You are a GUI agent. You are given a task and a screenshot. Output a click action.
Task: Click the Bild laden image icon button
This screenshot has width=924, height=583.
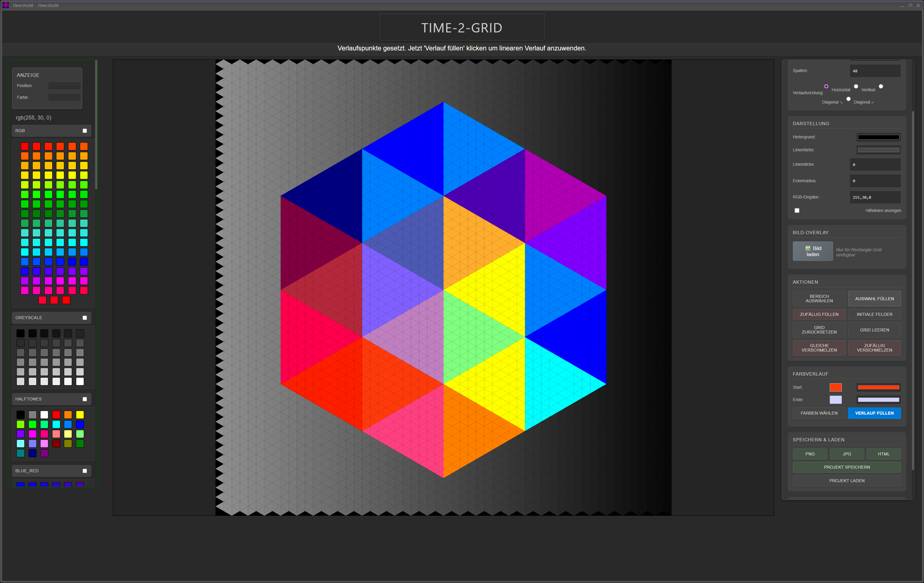(x=812, y=251)
